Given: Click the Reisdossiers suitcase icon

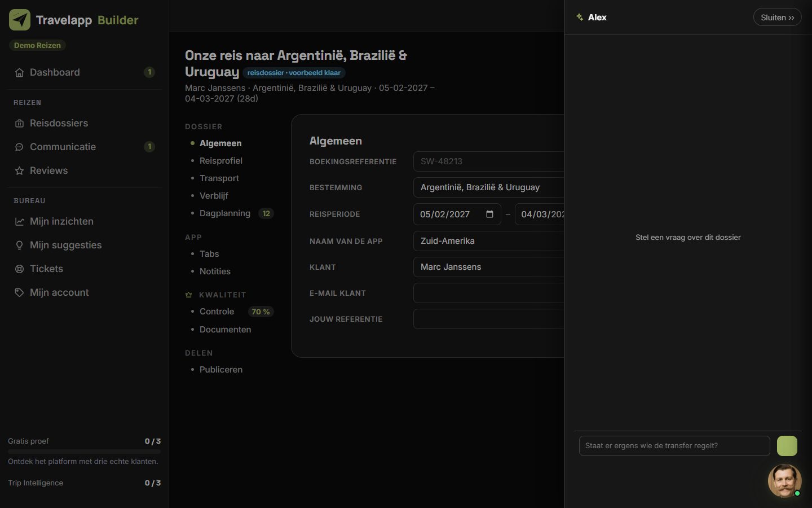Looking at the screenshot, I should tap(19, 123).
